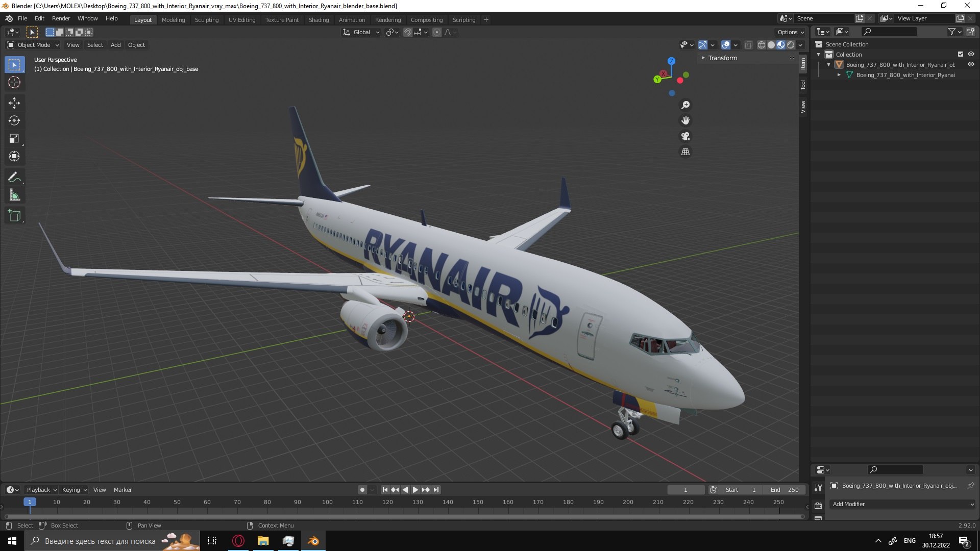Open the Add Modifier dropdown
This screenshot has width=980, height=551.
pos(903,504)
